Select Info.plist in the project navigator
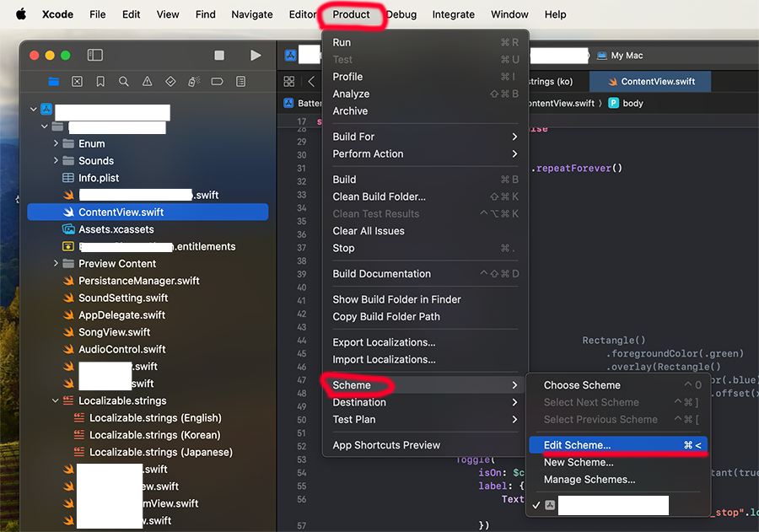The width and height of the screenshot is (759, 532). click(99, 178)
